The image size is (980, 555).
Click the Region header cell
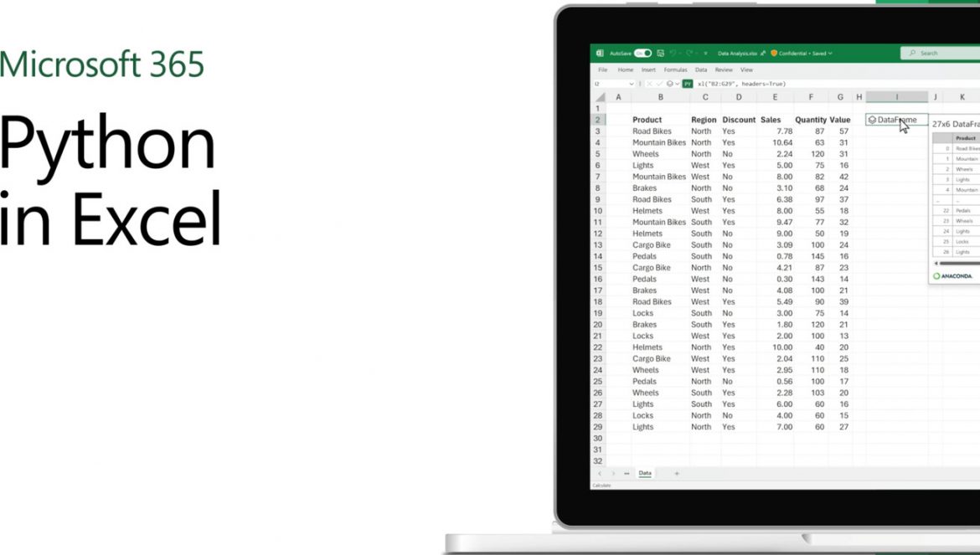[x=704, y=120]
